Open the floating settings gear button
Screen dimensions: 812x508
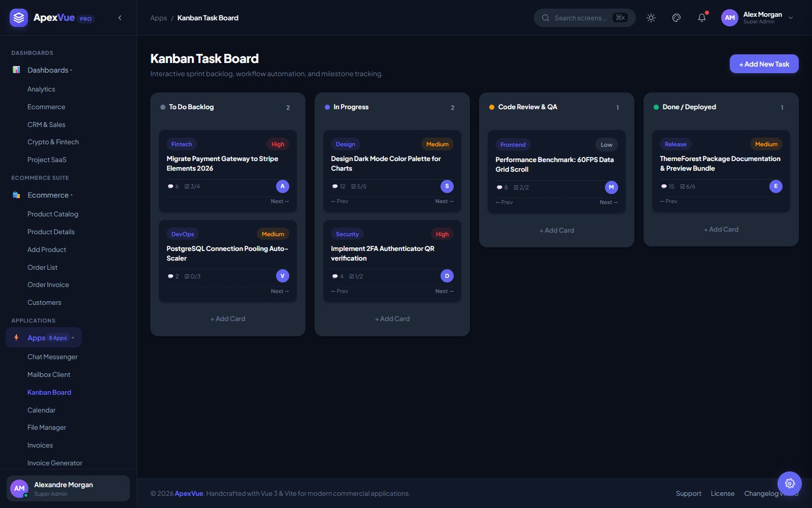pos(790,484)
